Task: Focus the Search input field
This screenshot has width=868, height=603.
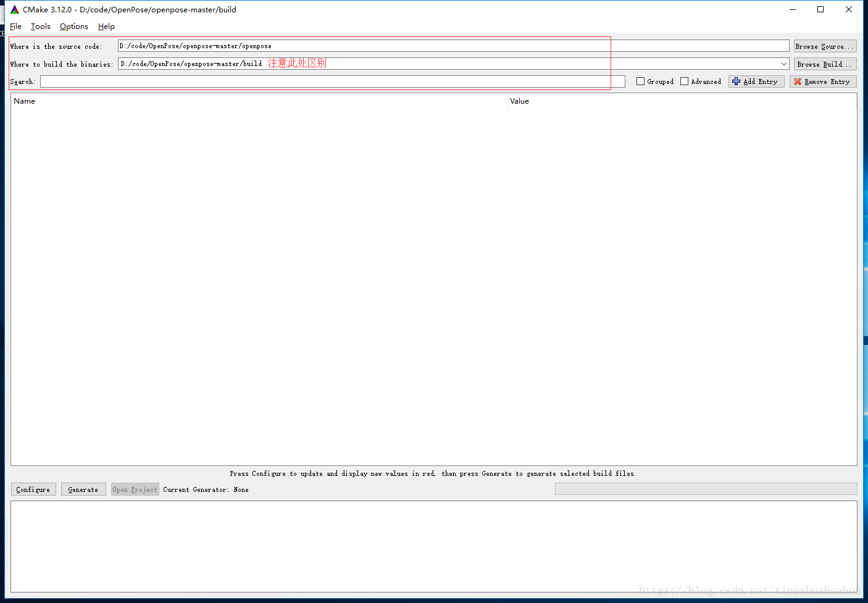Action: coord(333,81)
